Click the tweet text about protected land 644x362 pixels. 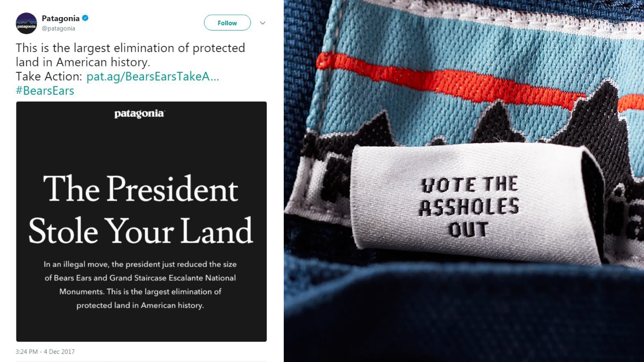(x=130, y=55)
